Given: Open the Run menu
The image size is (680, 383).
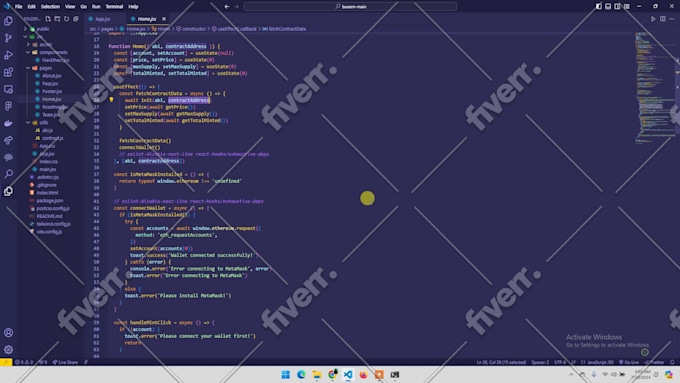Looking at the screenshot, I should [96, 7].
